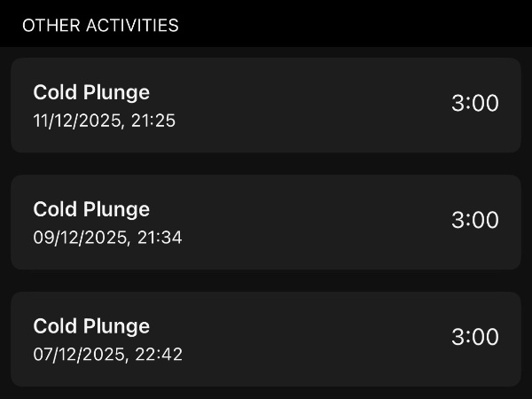Image resolution: width=532 pixels, height=399 pixels.
Task: Click the 3:00 duration on the 22:42 entry
Action: 475,338
